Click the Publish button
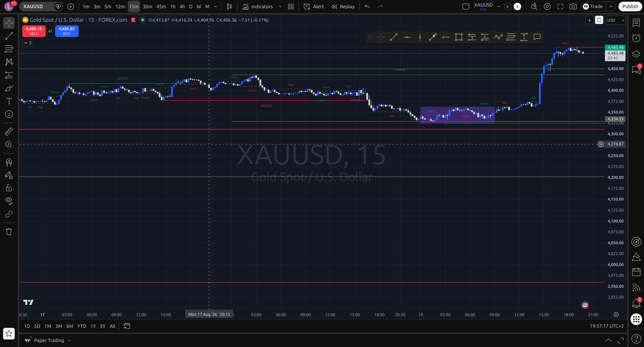 click(630, 7)
